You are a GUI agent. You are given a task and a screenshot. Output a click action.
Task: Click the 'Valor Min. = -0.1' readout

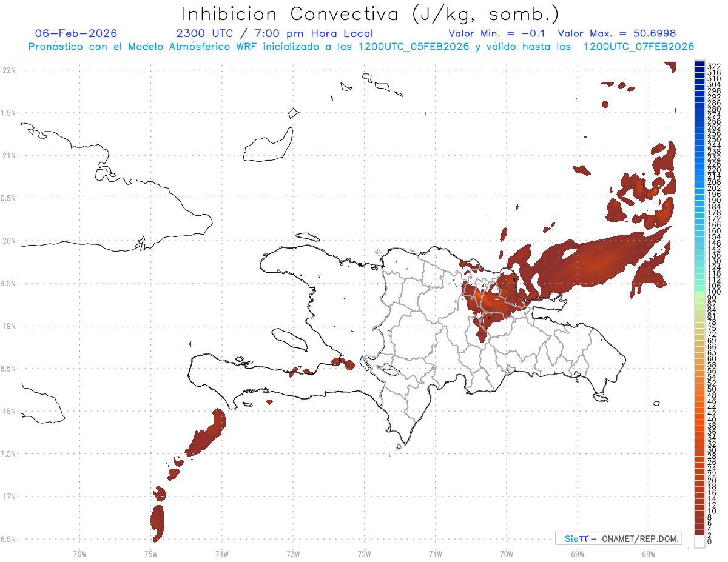497,33
